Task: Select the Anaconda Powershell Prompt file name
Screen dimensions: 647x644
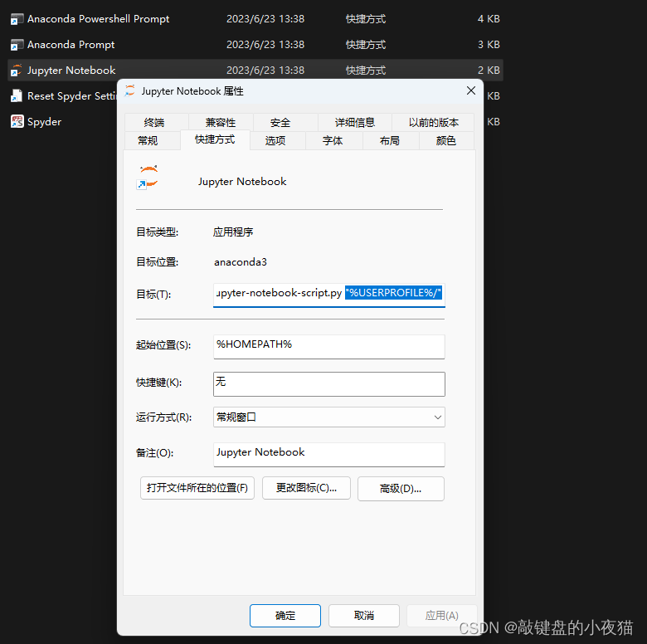Action: click(98, 19)
